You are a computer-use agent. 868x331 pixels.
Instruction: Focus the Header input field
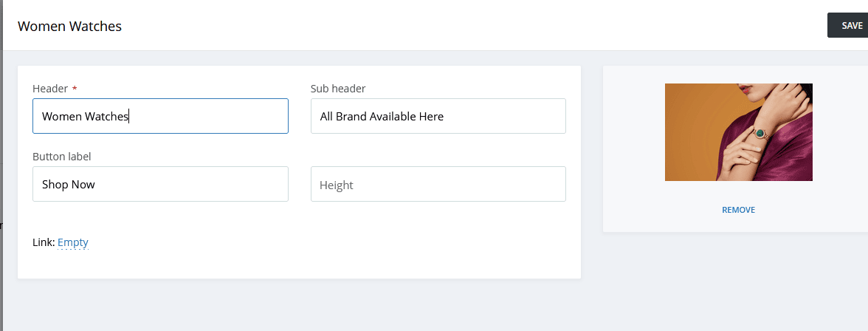pos(160,116)
